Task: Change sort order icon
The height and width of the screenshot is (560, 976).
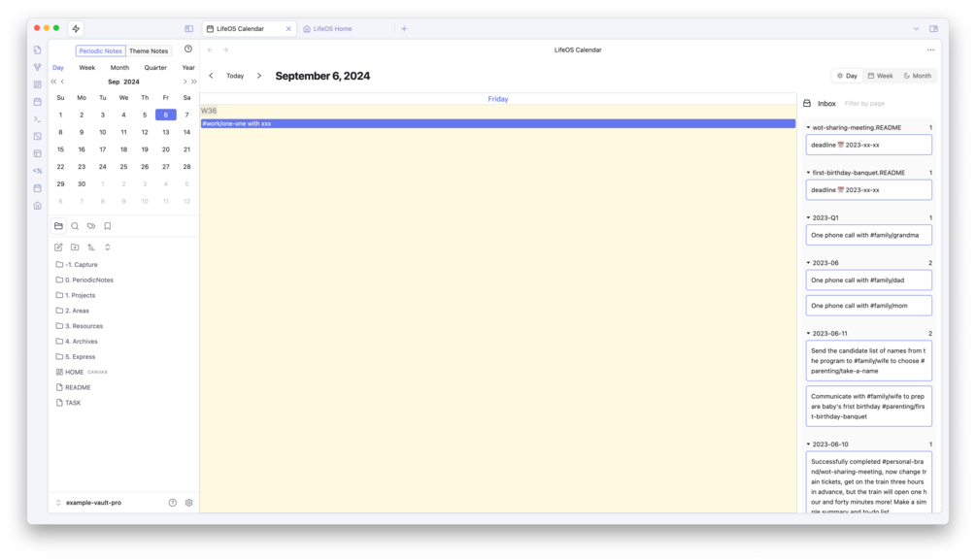Action: (91, 247)
